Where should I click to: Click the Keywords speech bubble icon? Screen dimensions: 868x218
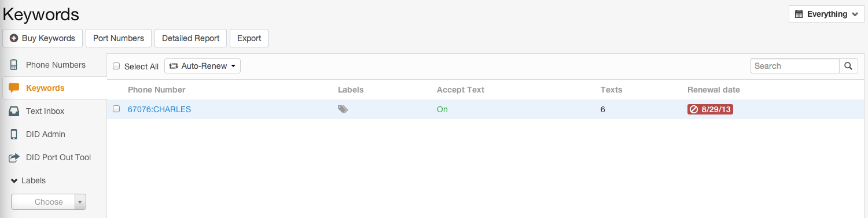coord(14,88)
